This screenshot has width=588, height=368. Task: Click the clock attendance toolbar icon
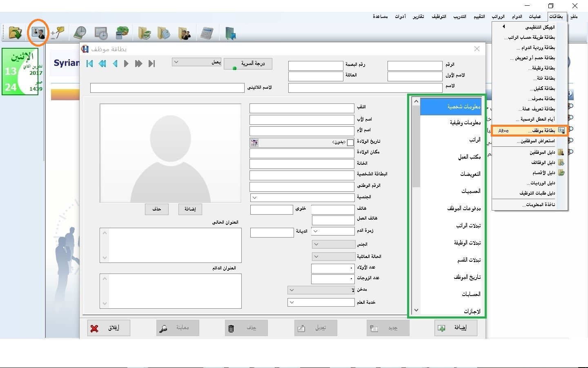coord(80,33)
